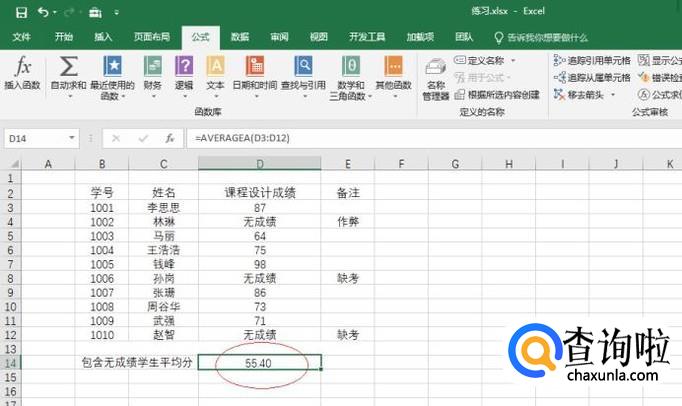This screenshot has height=406, width=682.
Task: Expand the 移去箭头 dropdown arrow
Action: (613, 94)
